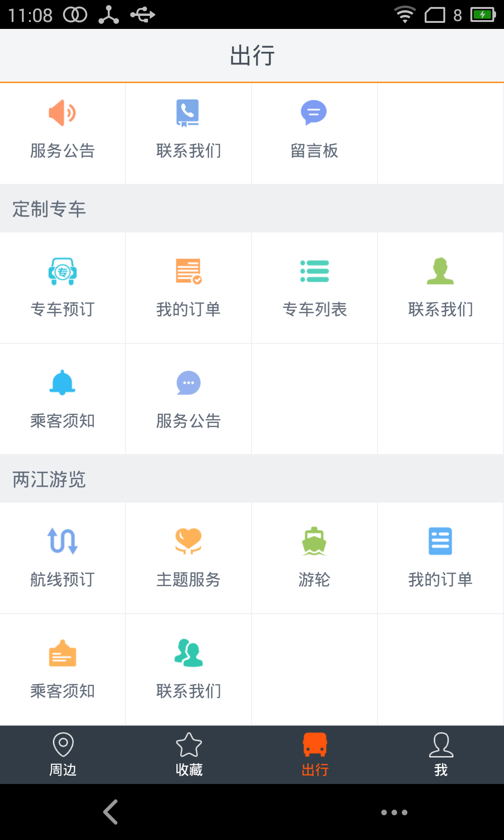504x840 pixels.
Task: Tap the 游轮 label
Action: [314, 579]
